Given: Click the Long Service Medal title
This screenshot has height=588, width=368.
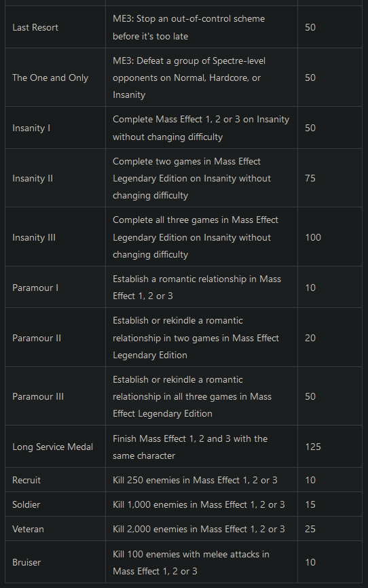Looking at the screenshot, I should click(52, 447).
